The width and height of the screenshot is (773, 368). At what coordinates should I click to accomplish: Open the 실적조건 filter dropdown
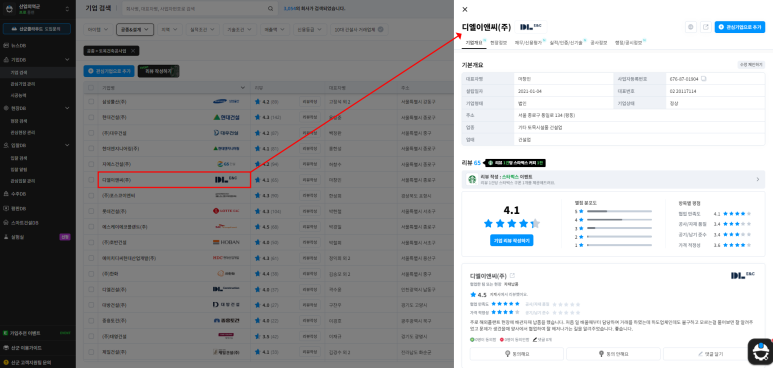click(203, 30)
